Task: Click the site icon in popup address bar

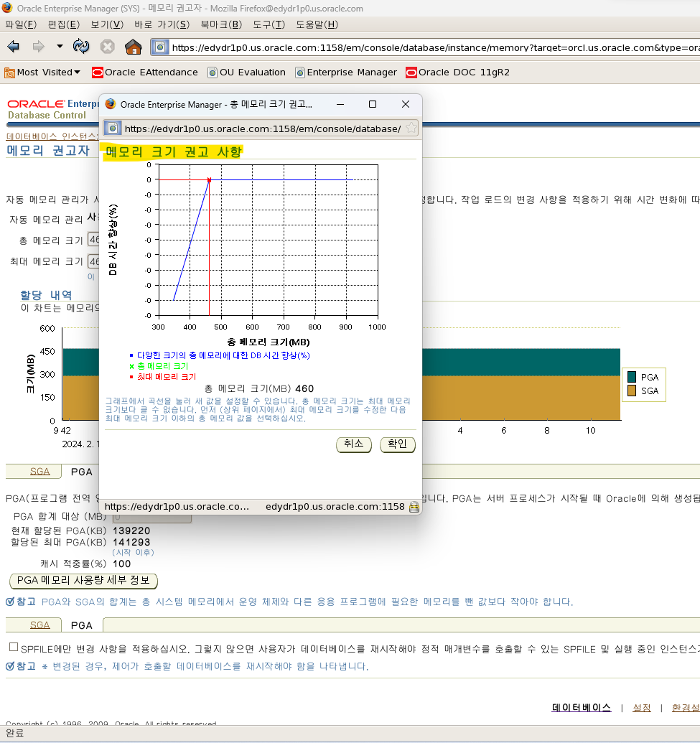Action: pyautogui.click(x=113, y=128)
